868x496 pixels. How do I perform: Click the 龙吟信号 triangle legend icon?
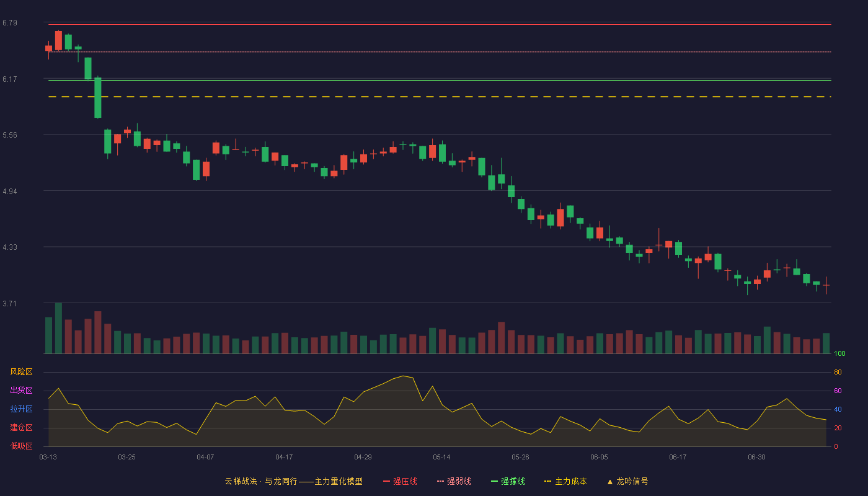609,481
